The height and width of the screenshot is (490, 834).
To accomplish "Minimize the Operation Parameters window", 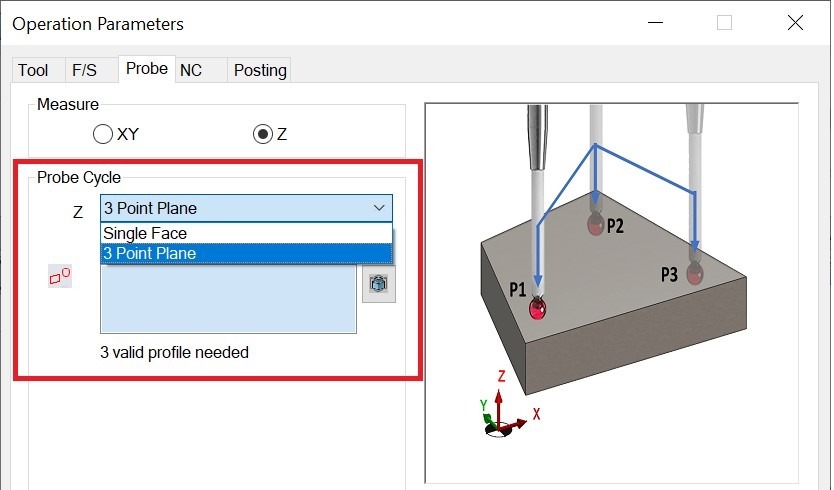I will (655, 23).
